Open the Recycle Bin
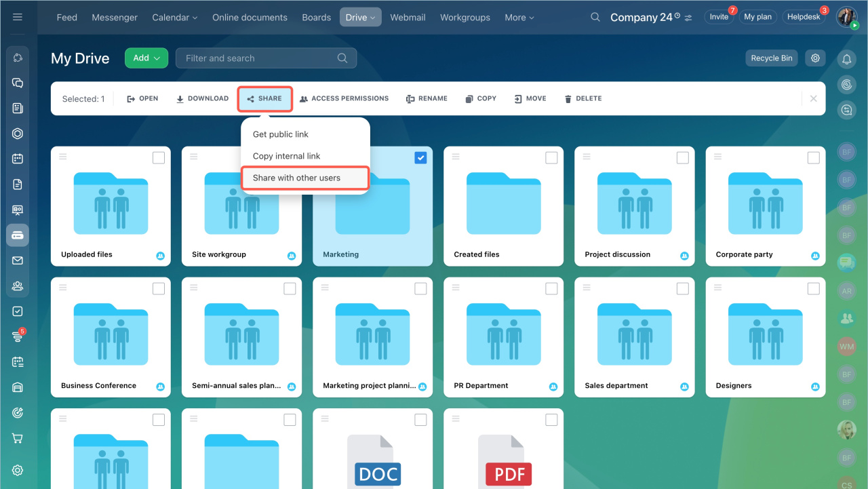Image resolution: width=868 pixels, height=489 pixels. pos(771,58)
